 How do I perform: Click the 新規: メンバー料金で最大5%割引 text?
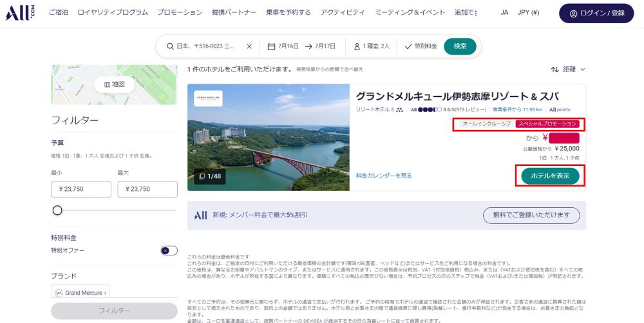click(x=260, y=215)
